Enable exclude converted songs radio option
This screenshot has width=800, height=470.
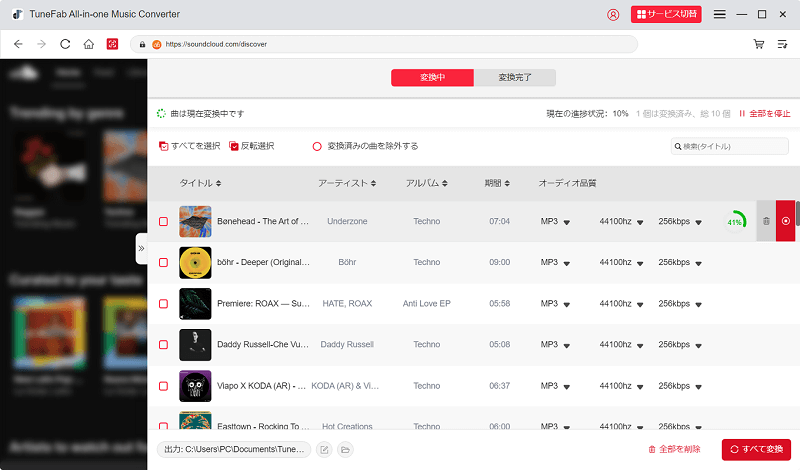point(317,146)
